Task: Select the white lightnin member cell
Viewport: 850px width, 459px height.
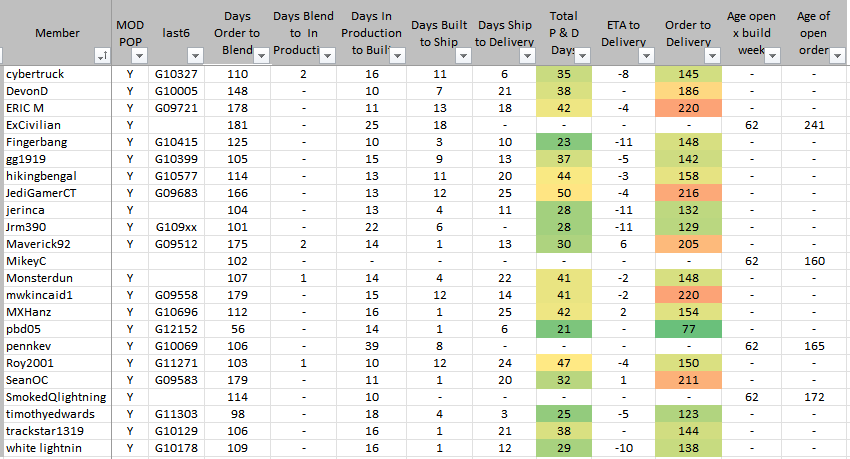Action: 43,448
